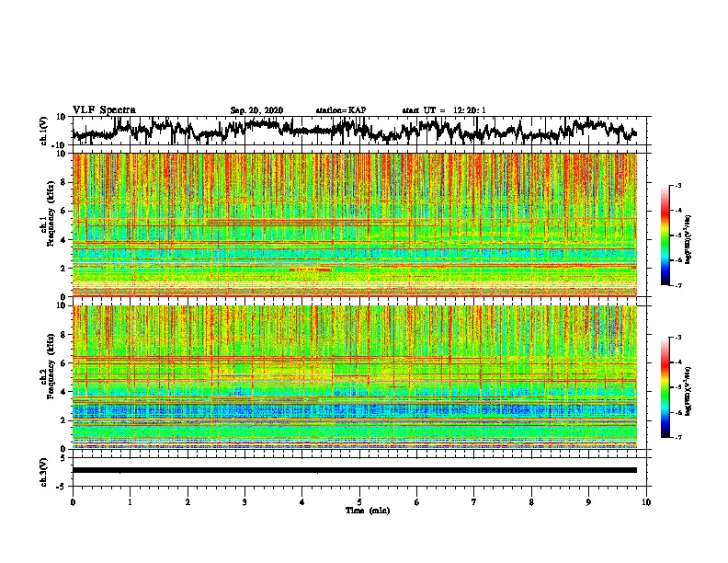Screen dimensions: 728x563
Task: Click the ch.1 colorbar 'log(PSD)' label
Action: click(x=688, y=239)
